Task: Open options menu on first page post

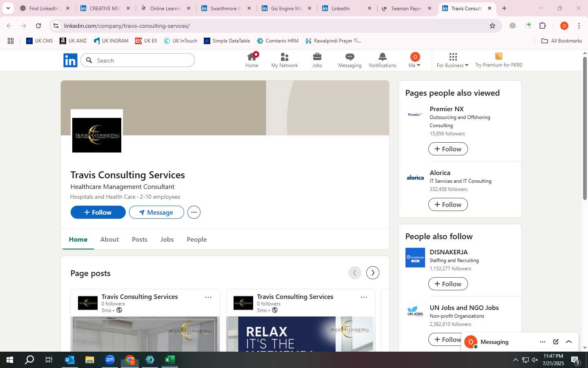Action: click(208, 297)
